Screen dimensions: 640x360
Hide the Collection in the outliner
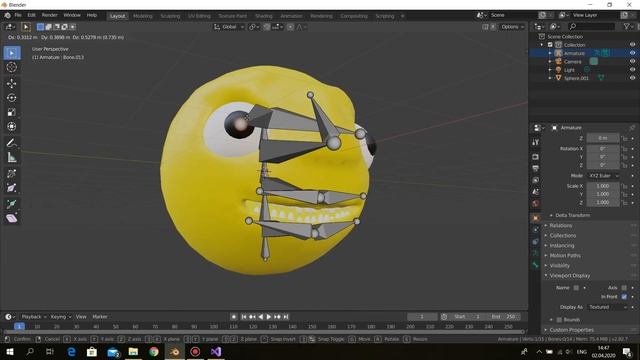click(632, 45)
